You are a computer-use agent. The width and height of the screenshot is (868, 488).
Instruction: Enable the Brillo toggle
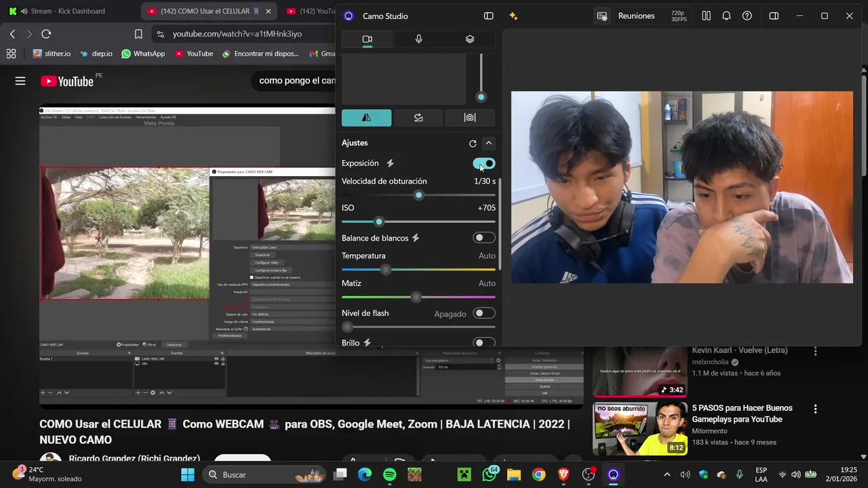(x=484, y=343)
